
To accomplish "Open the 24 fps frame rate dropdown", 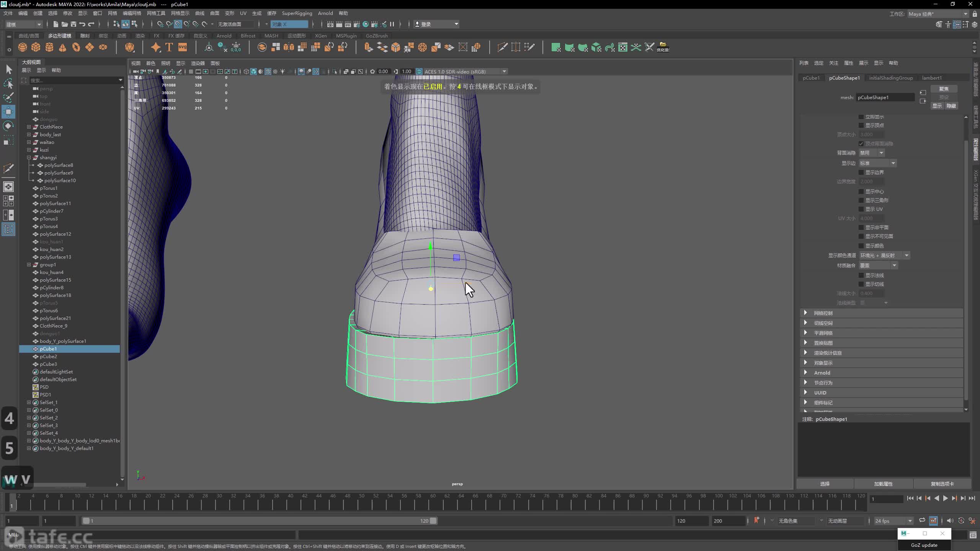I will pyautogui.click(x=893, y=521).
